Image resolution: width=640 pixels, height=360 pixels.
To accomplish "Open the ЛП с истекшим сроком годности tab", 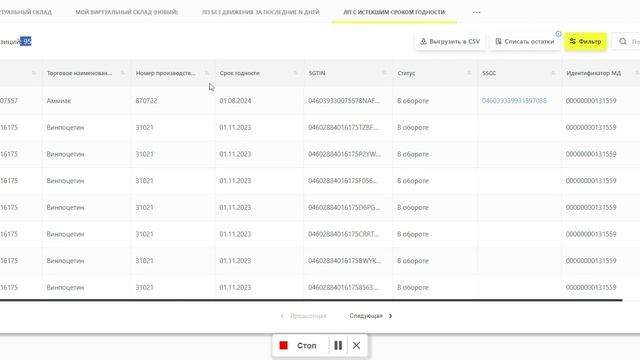I will [394, 12].
